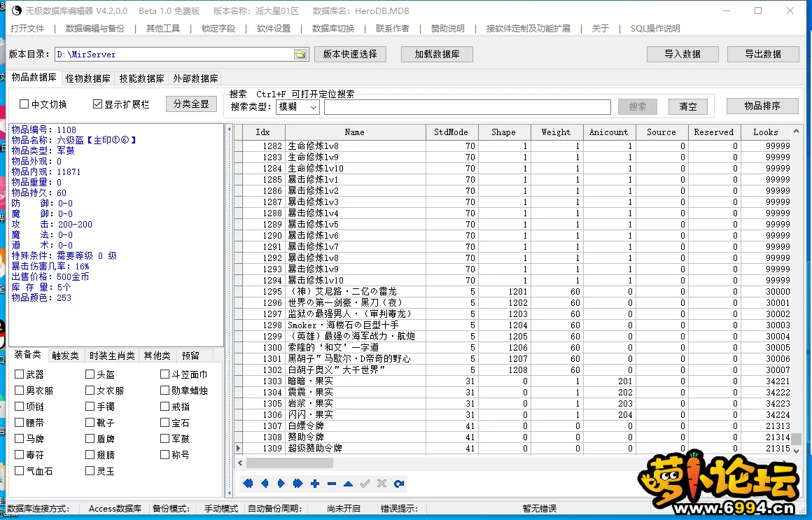Tick the 气血石 checkbox
The height and width of the screenshot is (520, 812).
coord(19,470)
